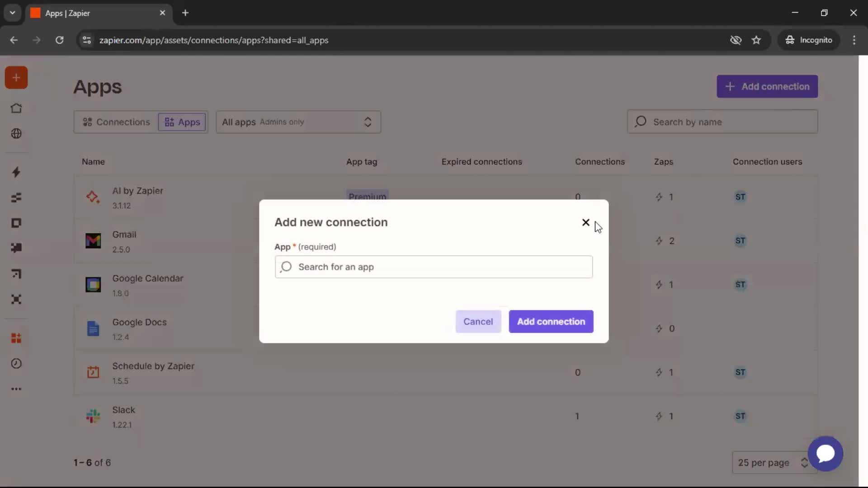This screenshot has height=488, width=868.
Task: Click the Google Docs app icon
Action: pyautogui.click(x=93, y=328)
